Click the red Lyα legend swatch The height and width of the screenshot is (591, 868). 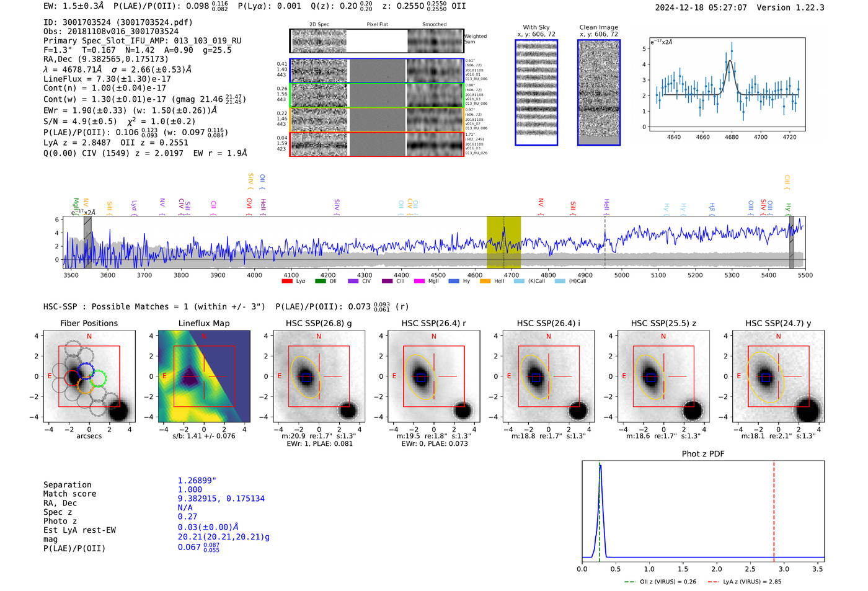[x=287, y=281]
